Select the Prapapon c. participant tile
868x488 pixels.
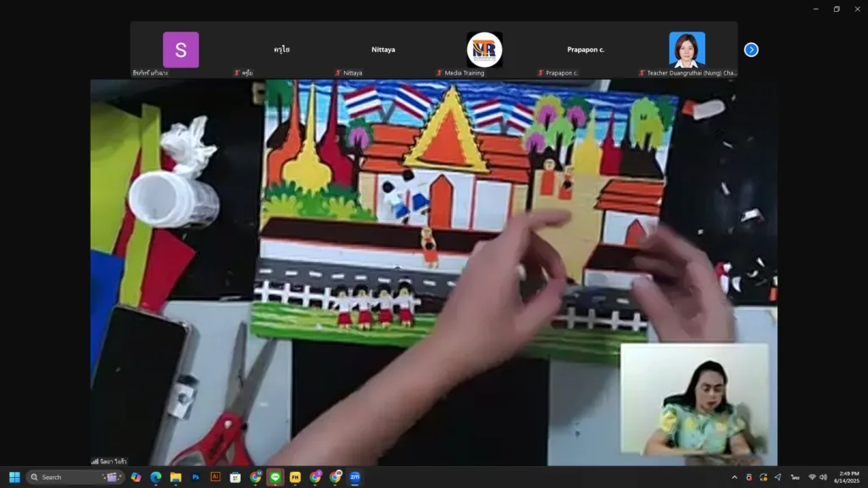[586, 50]
